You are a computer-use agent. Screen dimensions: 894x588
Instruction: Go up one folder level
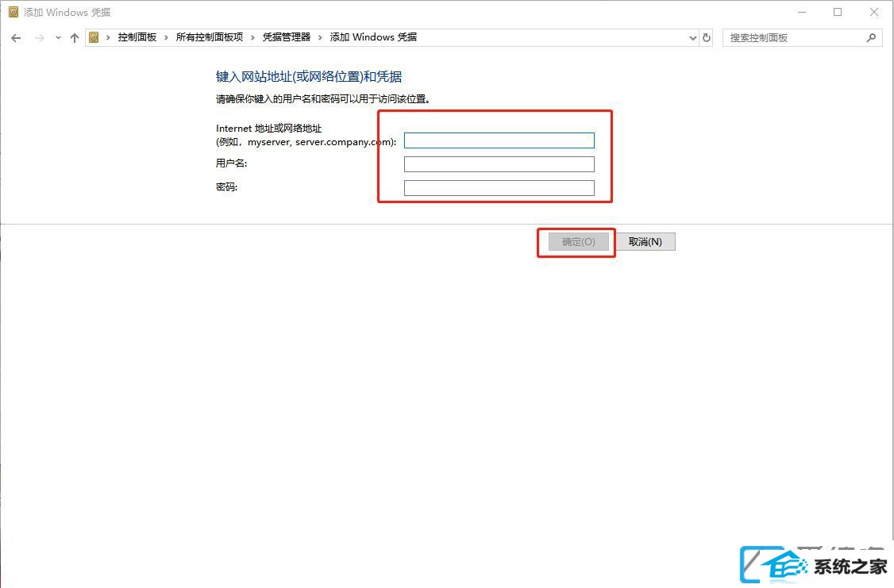point(74,38)
